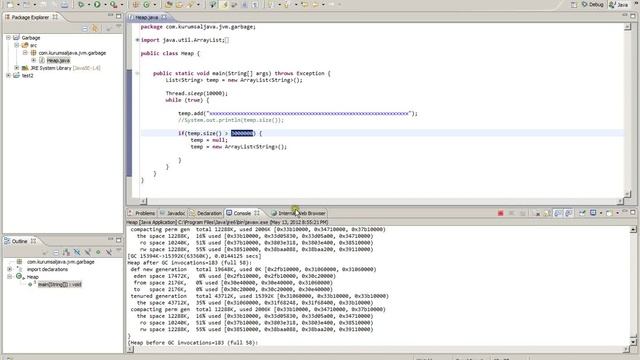
Task: Click fold toggle next to import line
Action: [x=137, y=40]
